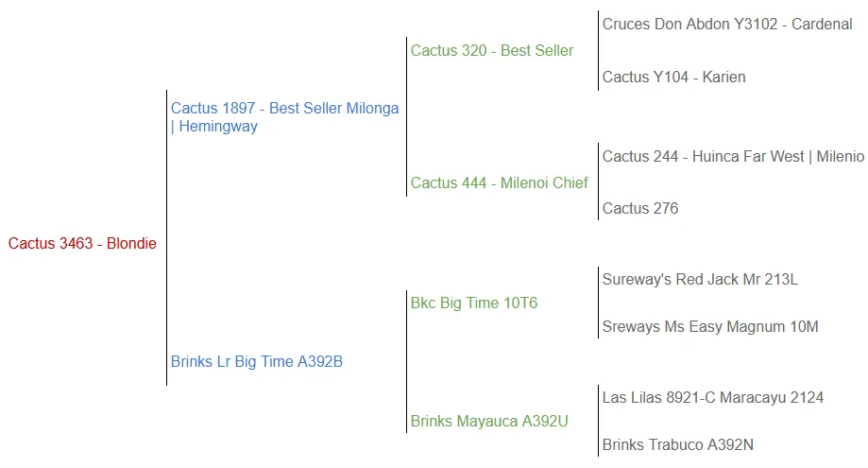Click Sureway's Red Jack Mr 213L
Screen dimensions: 868x468
(700, 280)
